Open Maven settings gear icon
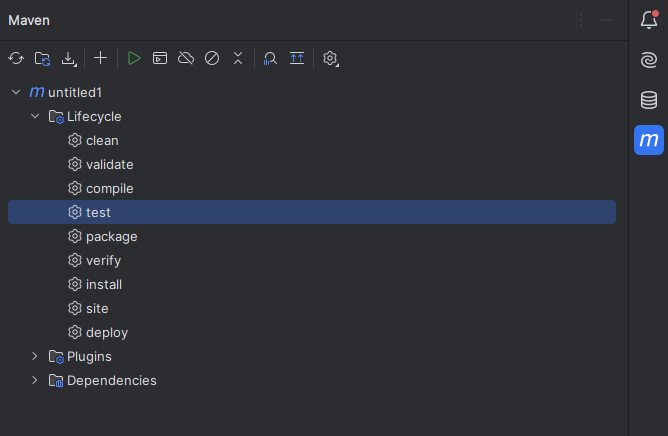The image size is (668, 436). coord(331,59)
